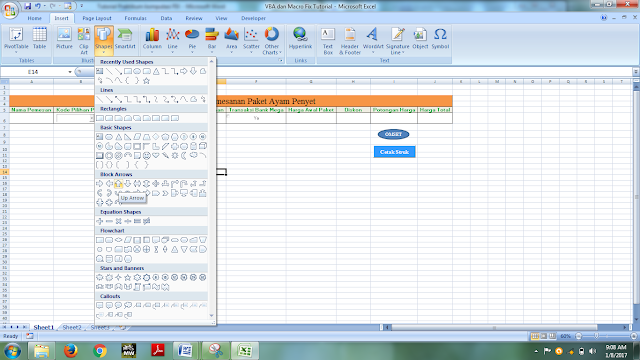Select the Sun shape in Basic Shapes
Viewport: 640px width, 360px height.
point(175,156)
